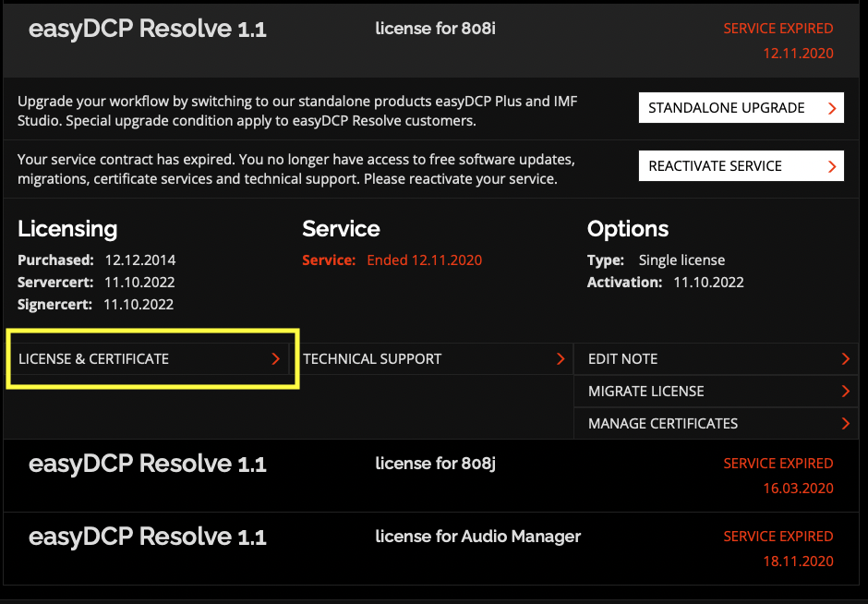This screenshot has height=604, width=868.
Task: Click Service Expired 16.03.2020 status
Action: coord(778,476)
